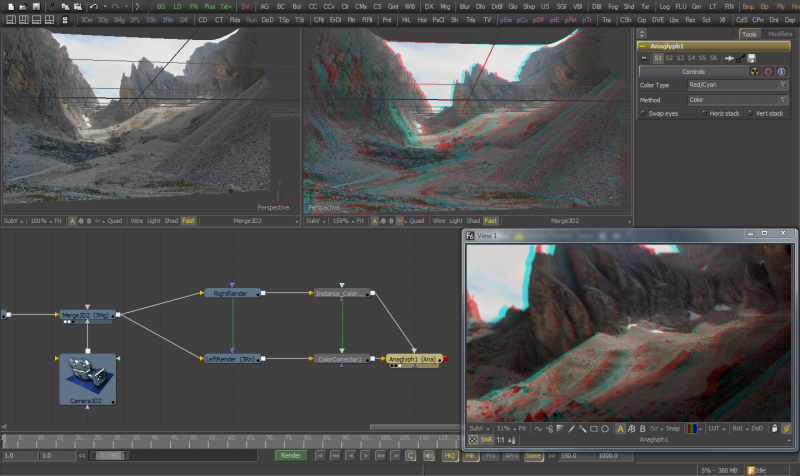Viewport: 800px width, 476px height.
Task: Add a Loader (LD) tool
Action: click(177, 7)
